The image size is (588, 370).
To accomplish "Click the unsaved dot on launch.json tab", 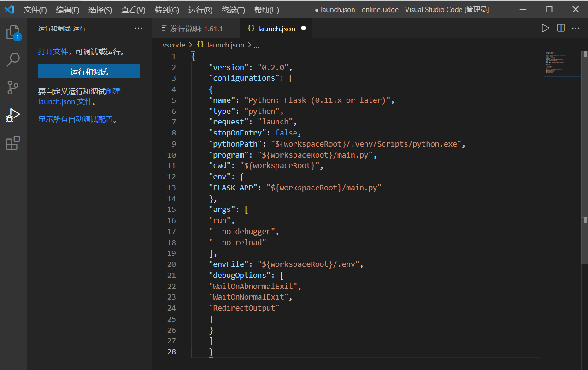I will click(304, 29).
